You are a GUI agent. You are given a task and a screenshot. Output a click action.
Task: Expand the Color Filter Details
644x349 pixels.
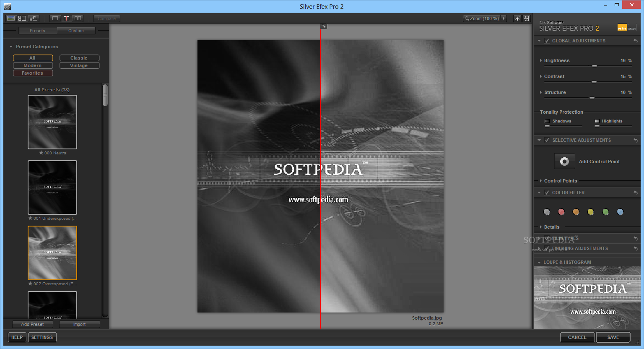(x=541, y=227)
